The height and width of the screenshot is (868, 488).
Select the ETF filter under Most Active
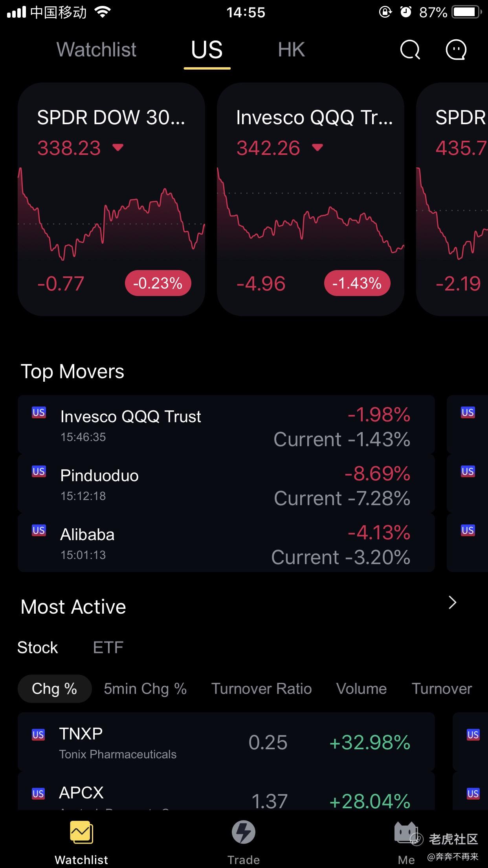click(x=108, y=647)
